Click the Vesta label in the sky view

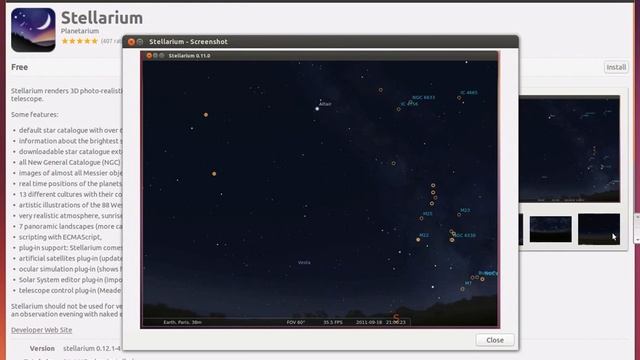coord(304,262)
